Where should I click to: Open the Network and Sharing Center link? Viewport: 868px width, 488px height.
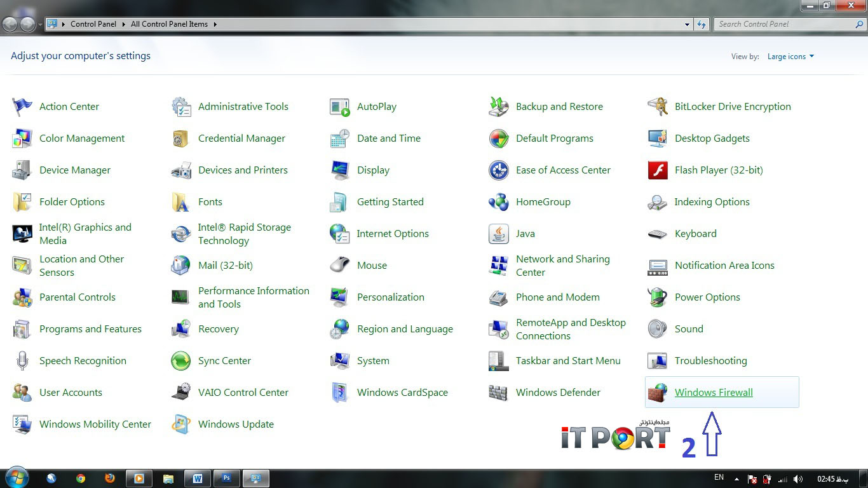pyautogui.click(x=563, y=266)
